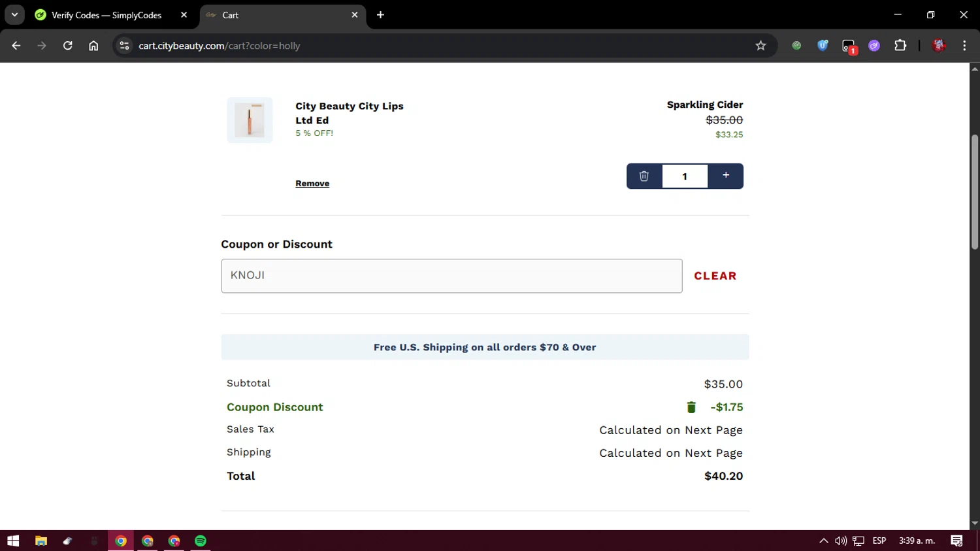The height and width of the screenshot is (551, 980).
Task: Bookmark this page with the star icon
Action: [760, 46]
